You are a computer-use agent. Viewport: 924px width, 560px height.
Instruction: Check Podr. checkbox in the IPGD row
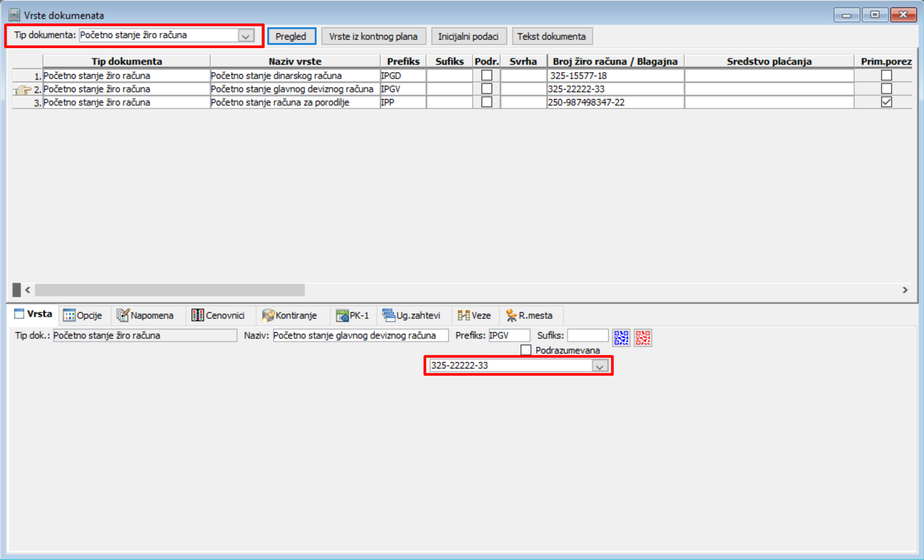click(486, 75)
